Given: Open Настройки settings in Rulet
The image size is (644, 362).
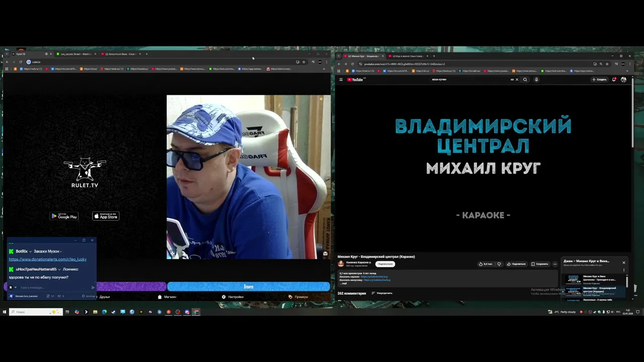Looking at the screenshot, I should [232, 297].
